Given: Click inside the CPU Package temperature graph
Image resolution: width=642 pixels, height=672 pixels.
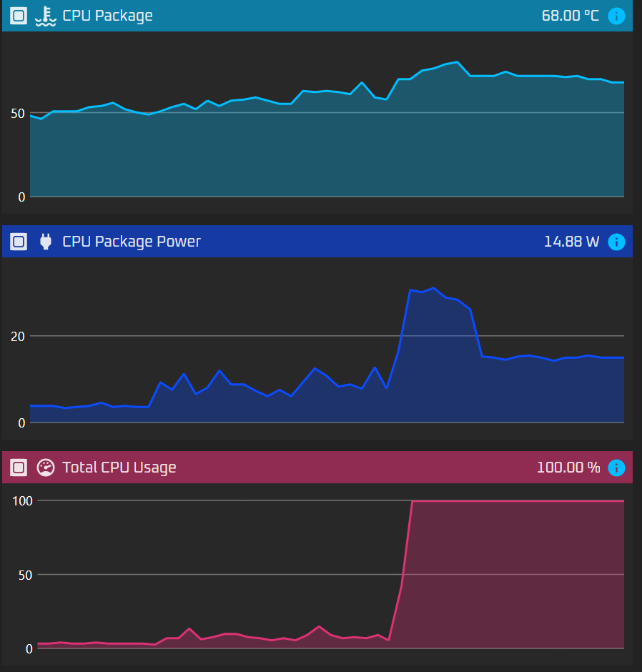Looking at the screenshot, I should tap(322, 150).
